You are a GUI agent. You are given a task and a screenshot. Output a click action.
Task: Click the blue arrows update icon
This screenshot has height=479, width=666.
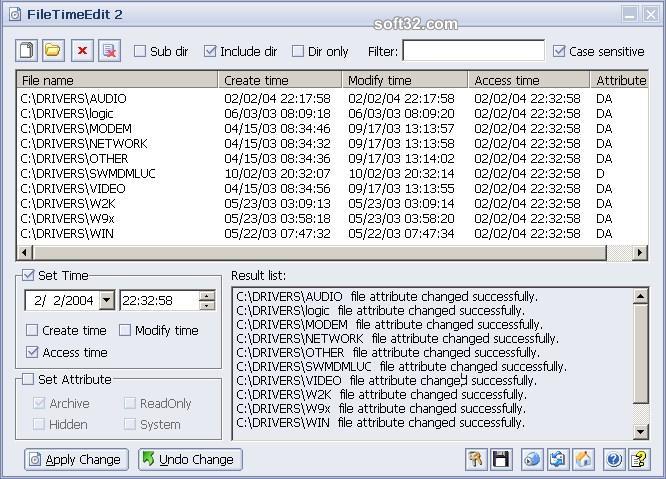[558, 459]
